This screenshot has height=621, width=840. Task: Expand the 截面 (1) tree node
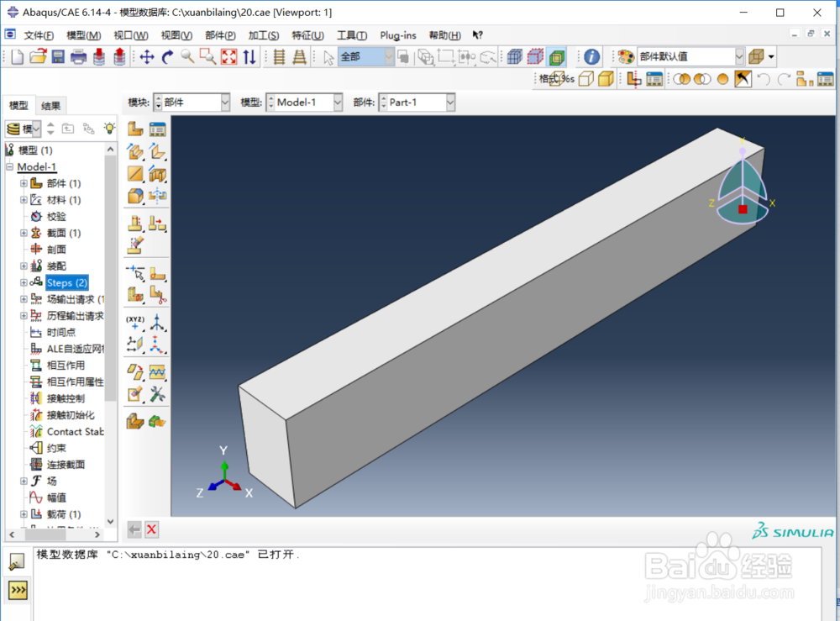24,233
